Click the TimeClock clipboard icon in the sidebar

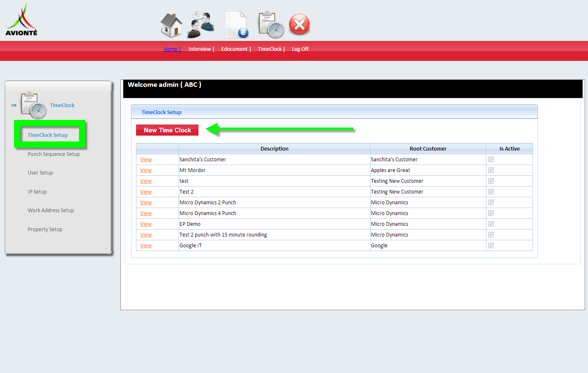(x=34, y=105)
